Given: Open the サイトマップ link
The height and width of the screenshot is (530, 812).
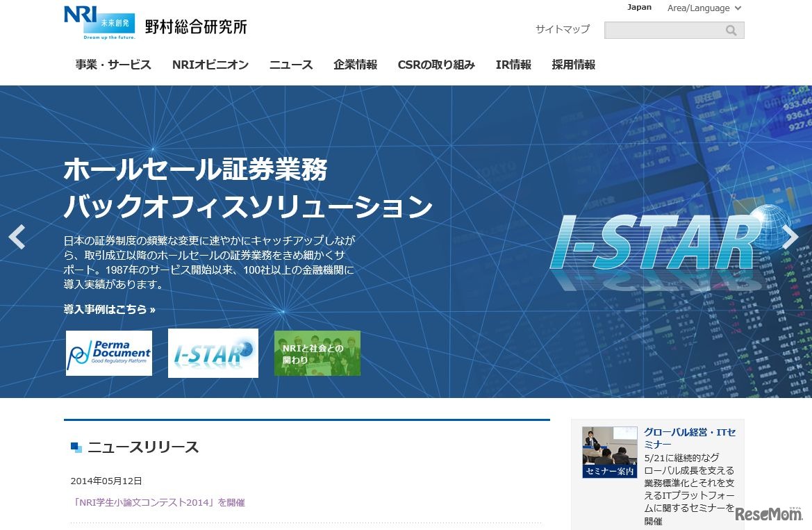Looking at the screenshot, I should pos(561,30).
